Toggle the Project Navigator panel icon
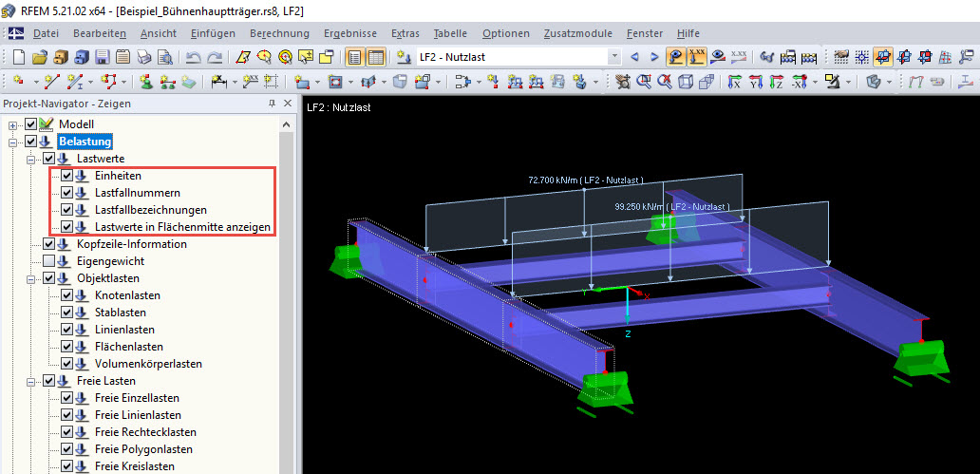This screenshot has height=474, width=980. click(355, 58)
